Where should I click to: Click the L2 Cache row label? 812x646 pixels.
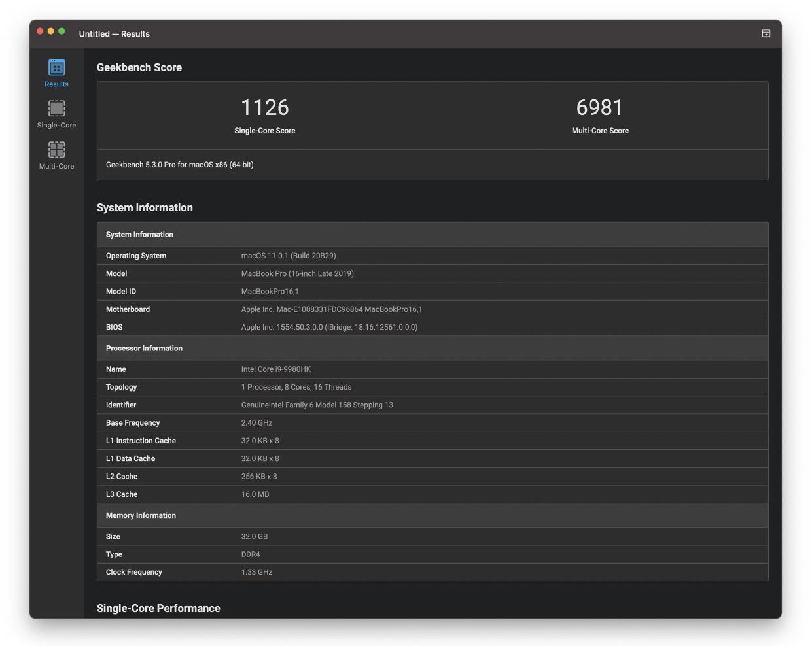pos(122,477)
